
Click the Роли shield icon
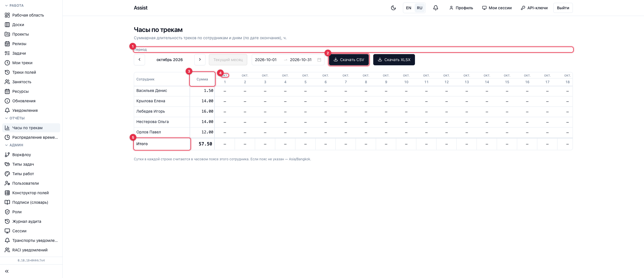(7, 212)
